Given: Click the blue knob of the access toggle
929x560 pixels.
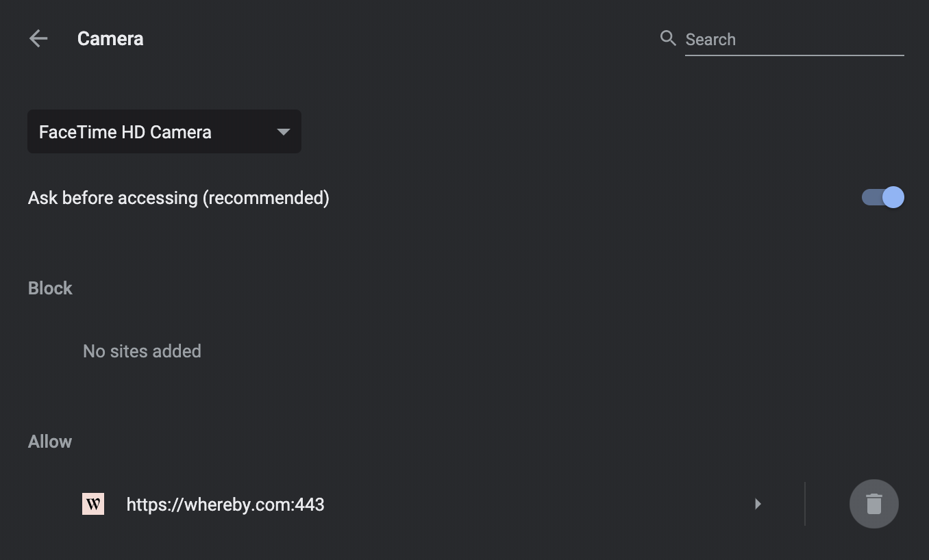Looking at the screenshot, I should [x=893, y=197].
